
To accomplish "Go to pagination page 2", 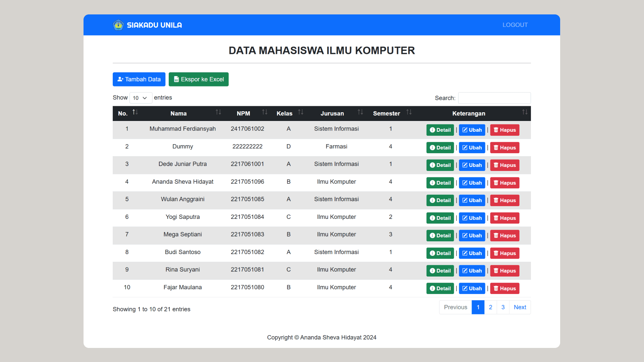I will click(490, 307).
